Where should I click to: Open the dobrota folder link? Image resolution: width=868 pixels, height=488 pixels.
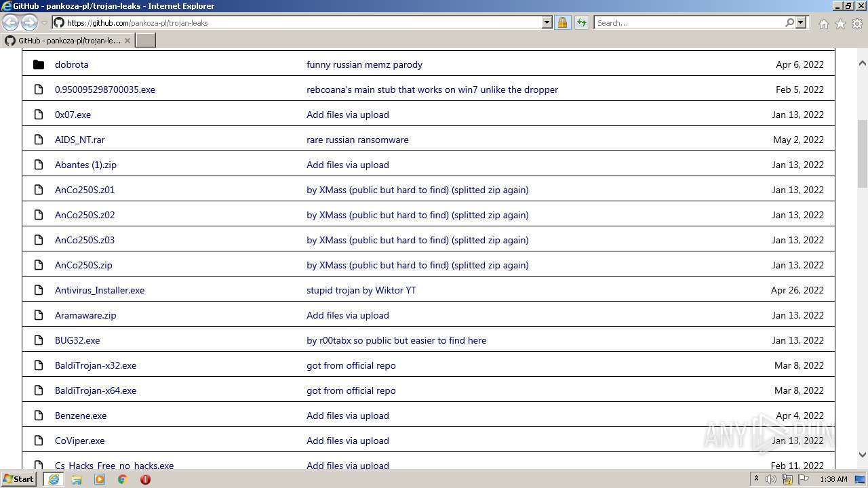tap(72, 65)
